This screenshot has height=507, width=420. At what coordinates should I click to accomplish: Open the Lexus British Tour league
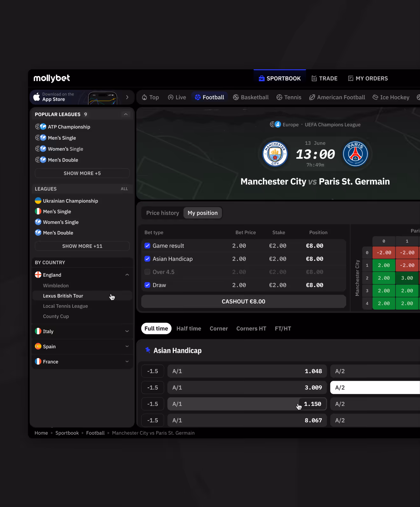(x=82, y=296)
